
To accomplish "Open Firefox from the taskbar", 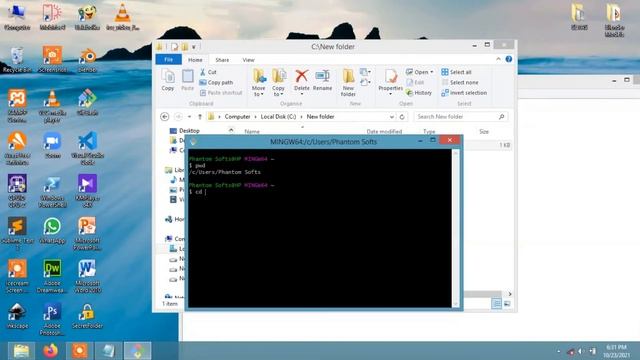I will [x=50, y=351].
